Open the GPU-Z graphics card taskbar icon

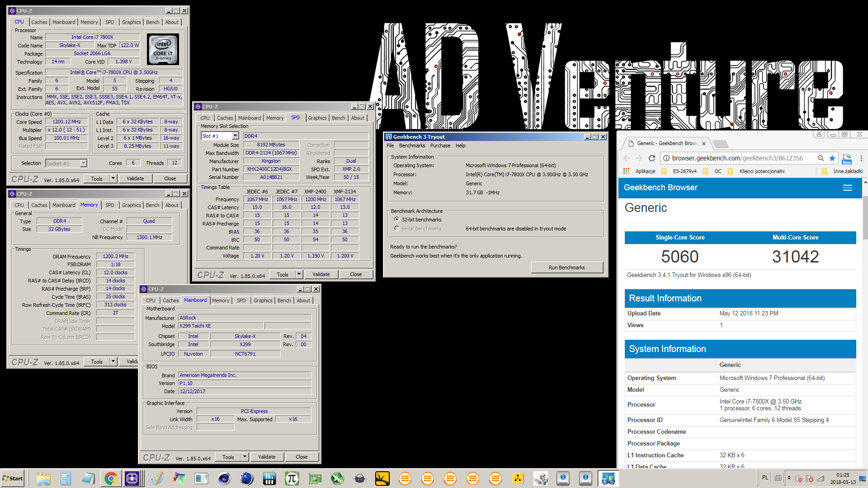[x=315, y=479]
